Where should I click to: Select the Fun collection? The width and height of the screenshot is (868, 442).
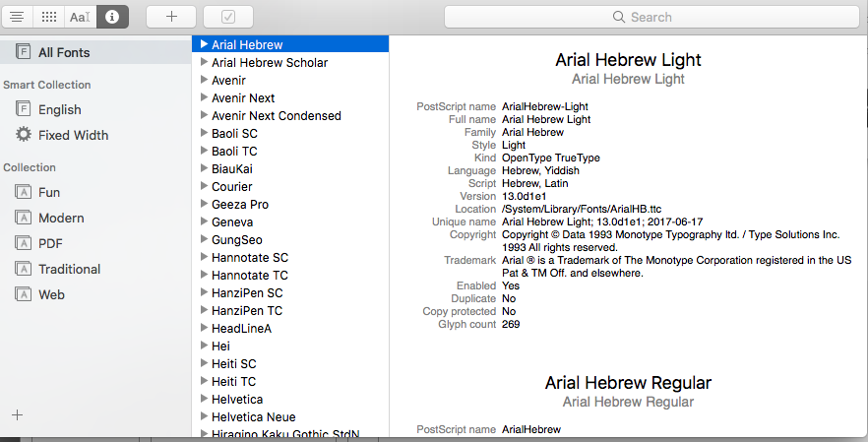point(95,192)
